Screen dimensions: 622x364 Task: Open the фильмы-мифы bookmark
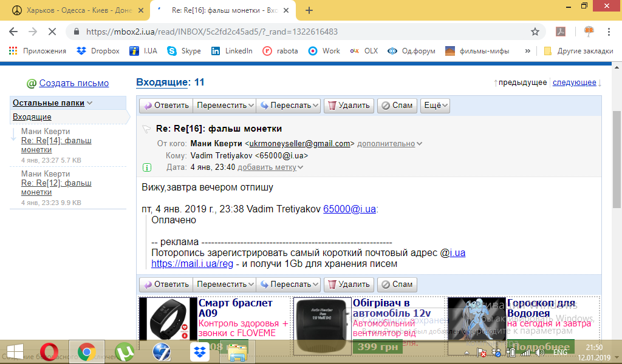(x=477, y=51)
